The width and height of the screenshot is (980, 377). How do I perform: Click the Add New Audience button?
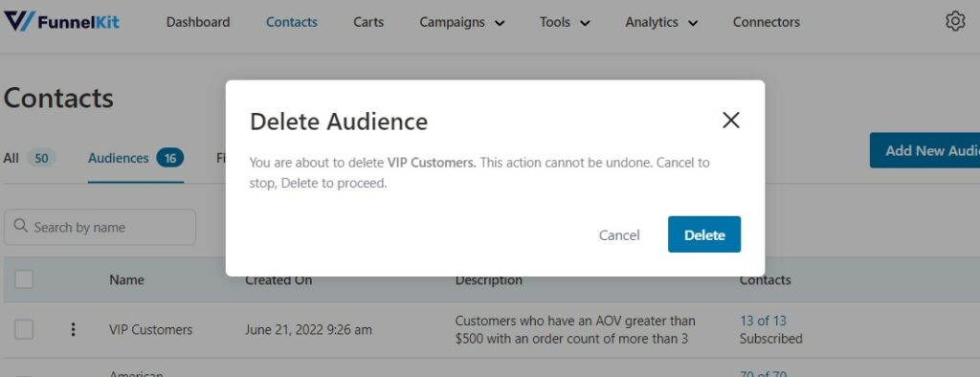coord(924,150)
